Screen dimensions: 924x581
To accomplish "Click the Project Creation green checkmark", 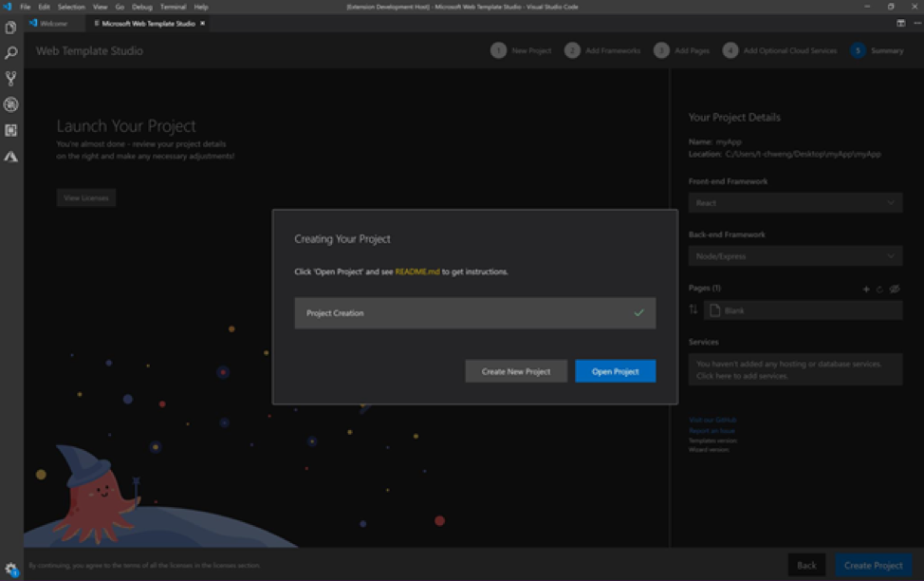I will tap(638, 312).
